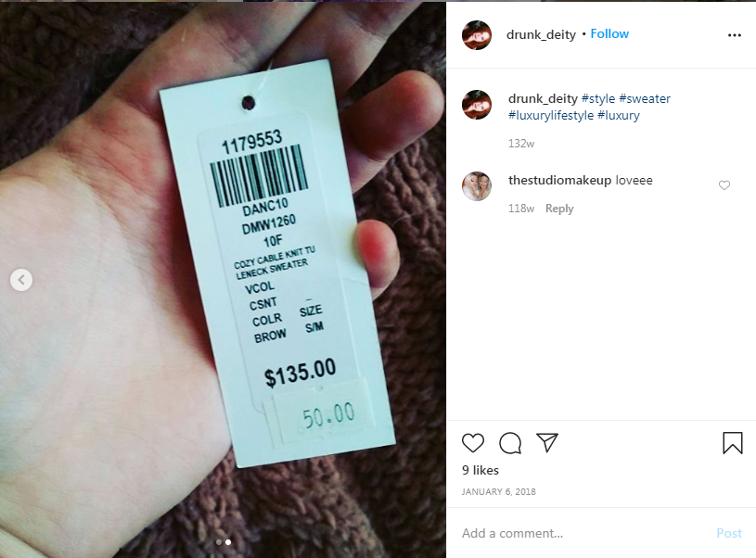
Task: View who liked via 9 likes
Action: pos(481,470)
